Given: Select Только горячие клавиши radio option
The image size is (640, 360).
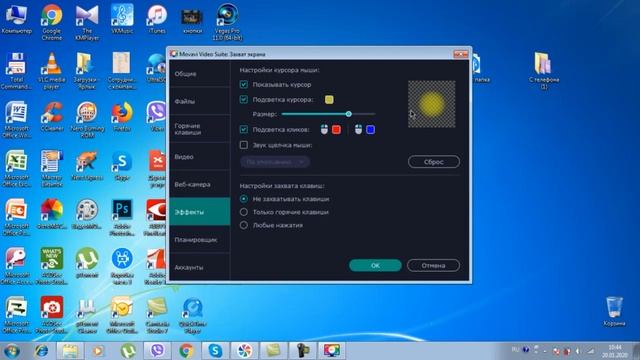Looking at the screenshot, I should tap(244, 212).
